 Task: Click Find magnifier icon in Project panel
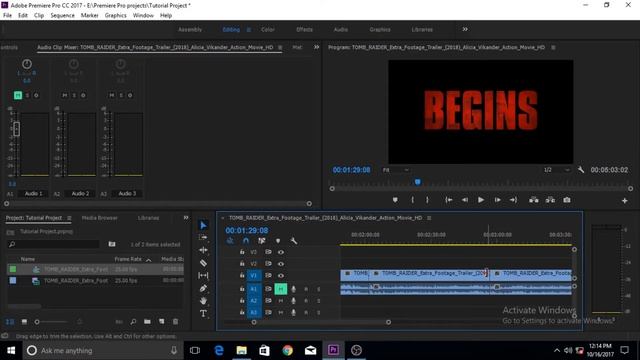133,322
